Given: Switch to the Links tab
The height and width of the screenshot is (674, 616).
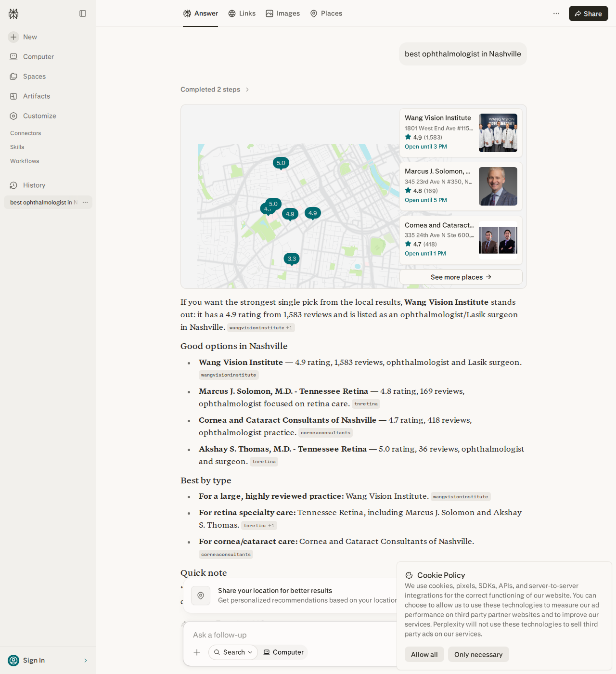Looking at the screenshot, I should [x=242, y=13].
